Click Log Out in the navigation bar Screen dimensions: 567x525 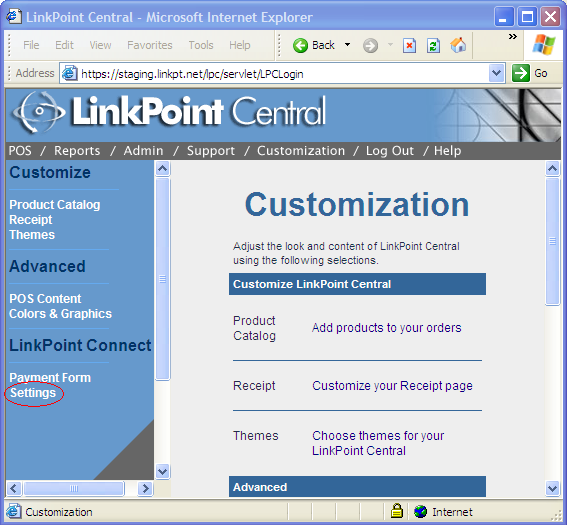390,151
